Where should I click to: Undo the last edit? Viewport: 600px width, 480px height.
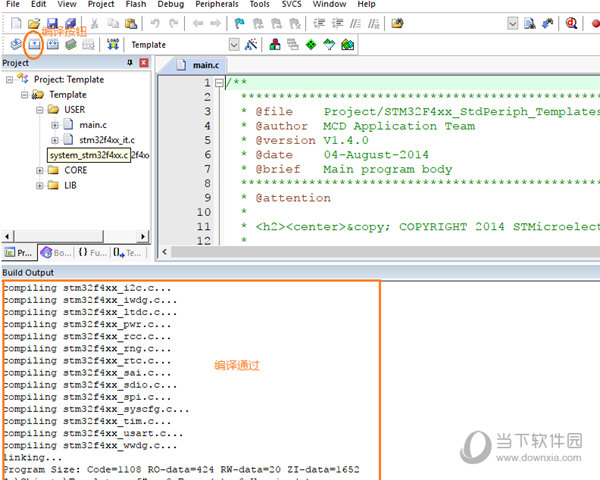pyautogui.click(x=155, y=23)
